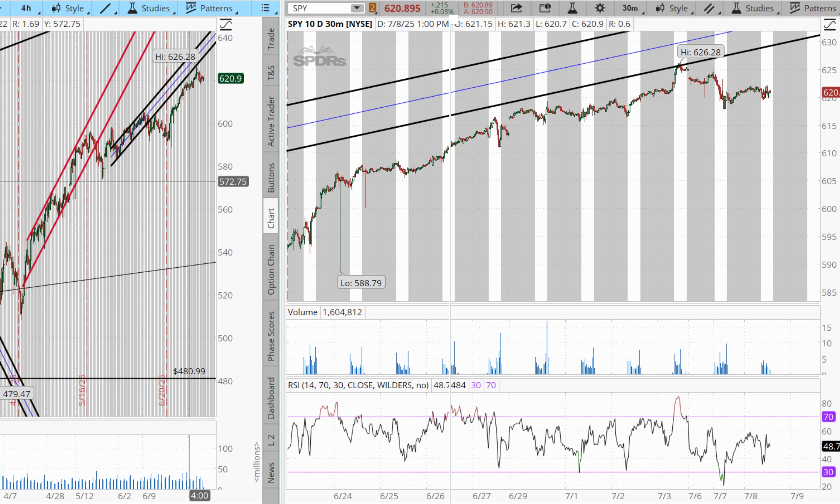Image resolution: width=840 pixels, height=504 pixels.
Task: Select the Option Chain side tab
Action: tap(271, 270)
